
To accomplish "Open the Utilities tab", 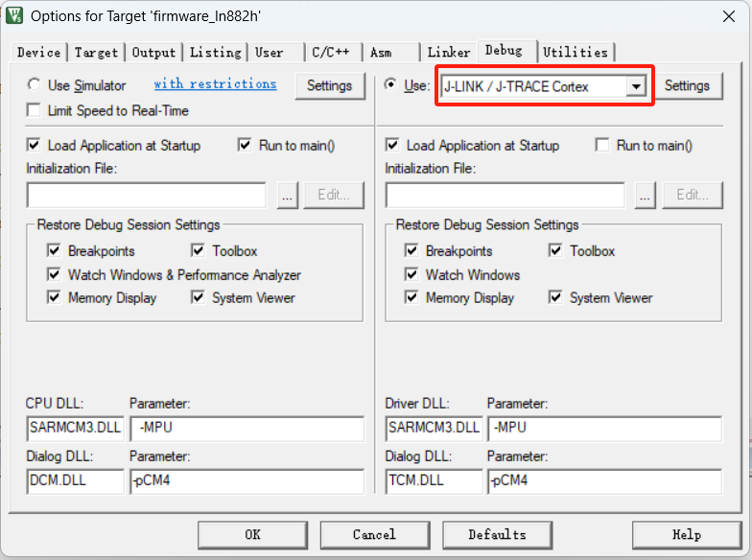I will coord(576,52).
